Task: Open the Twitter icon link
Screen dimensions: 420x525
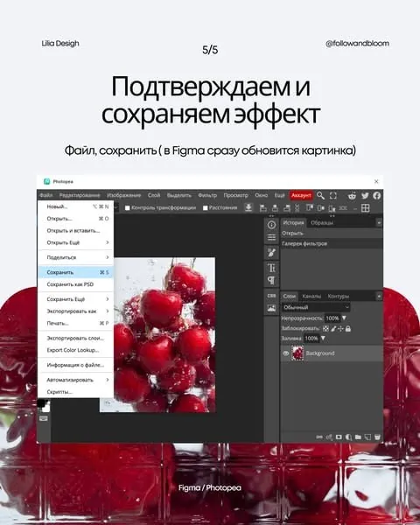Action: click(x=365, y=195)
